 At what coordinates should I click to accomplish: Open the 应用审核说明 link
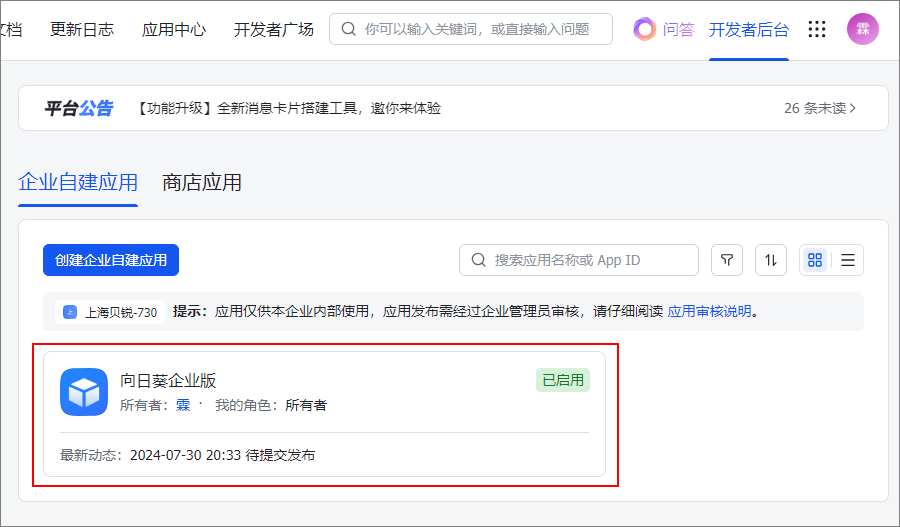pyautogui.click(x=709, y=311)
